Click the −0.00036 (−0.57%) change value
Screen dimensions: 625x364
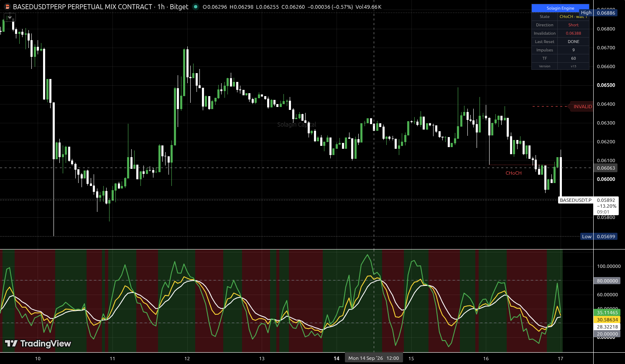point(330,7)
